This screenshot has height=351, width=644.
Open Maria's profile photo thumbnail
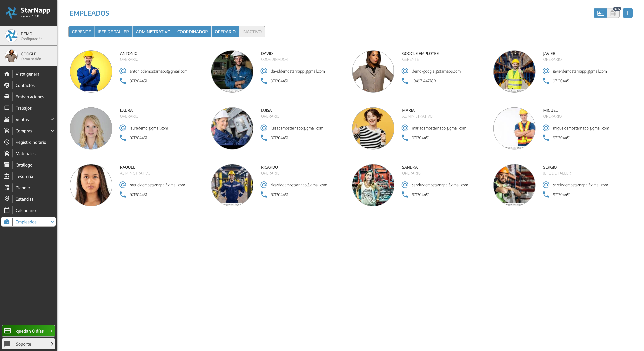click(x=373, y=128)
